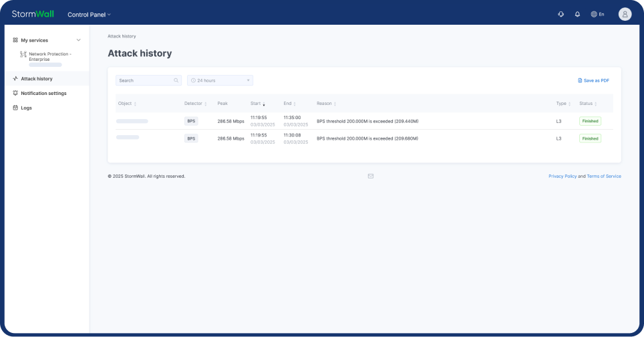Click Save as PDF button
Screen dimensions: 644x337
pos(593,80)
